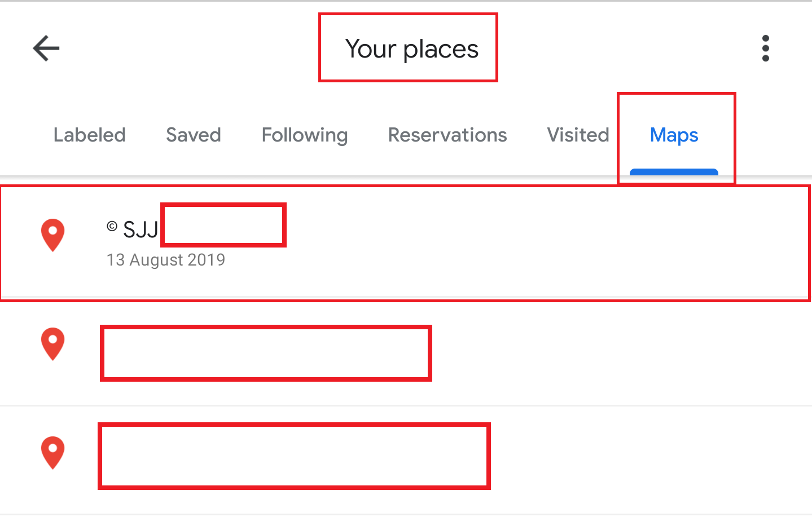
Task: Show the Reservations tab
Action: pyautogui.click(x=447, y=135)
